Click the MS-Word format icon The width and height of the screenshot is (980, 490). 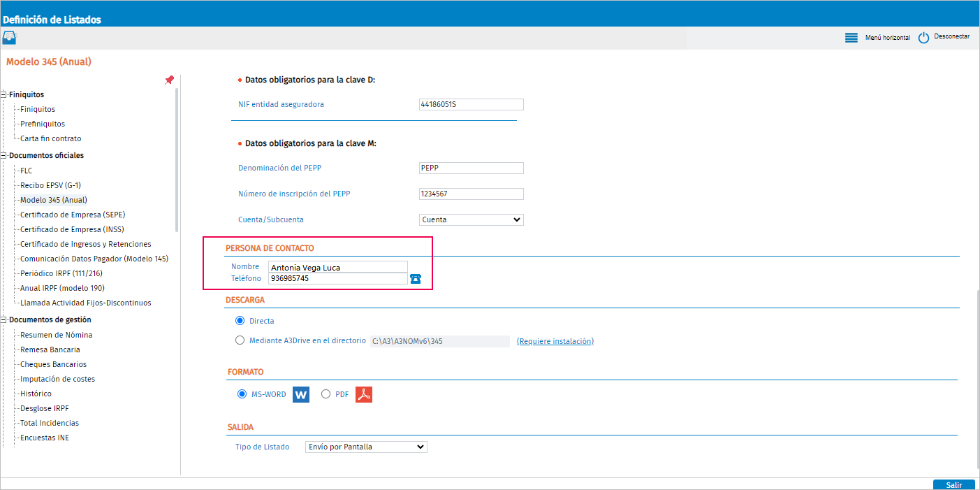[300, 394]
